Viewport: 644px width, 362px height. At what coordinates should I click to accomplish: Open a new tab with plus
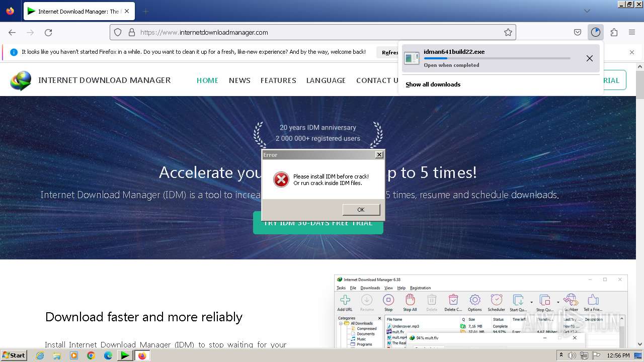(x=145, y=11)
